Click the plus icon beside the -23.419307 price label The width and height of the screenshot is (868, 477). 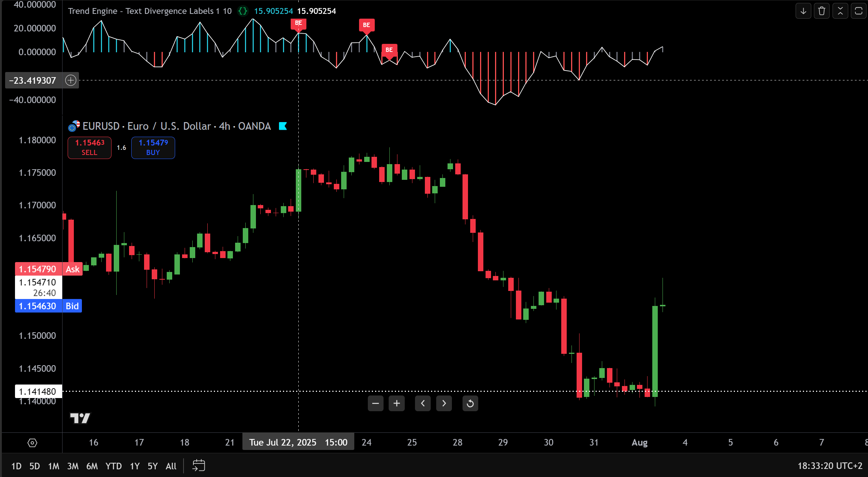coord(71,80)
